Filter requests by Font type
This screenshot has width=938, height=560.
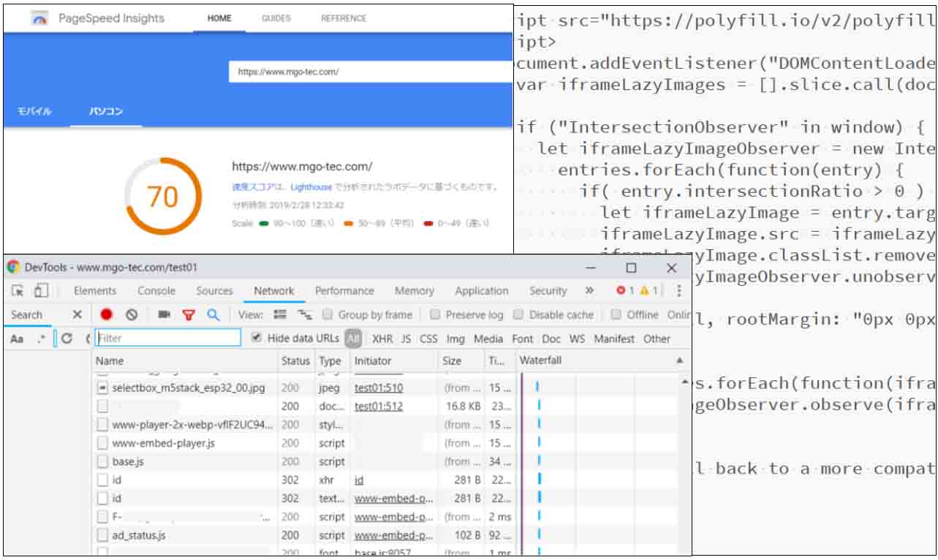[x=523, y=339]
